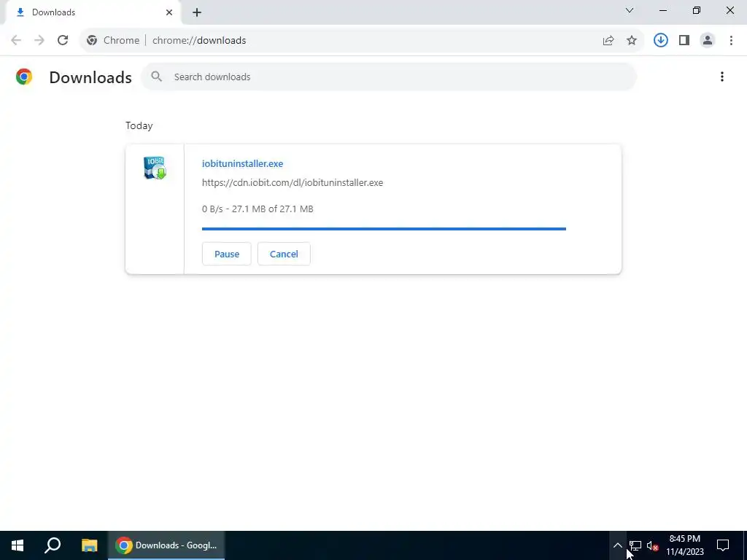Reload the downloads page

(x=63, y=41)
